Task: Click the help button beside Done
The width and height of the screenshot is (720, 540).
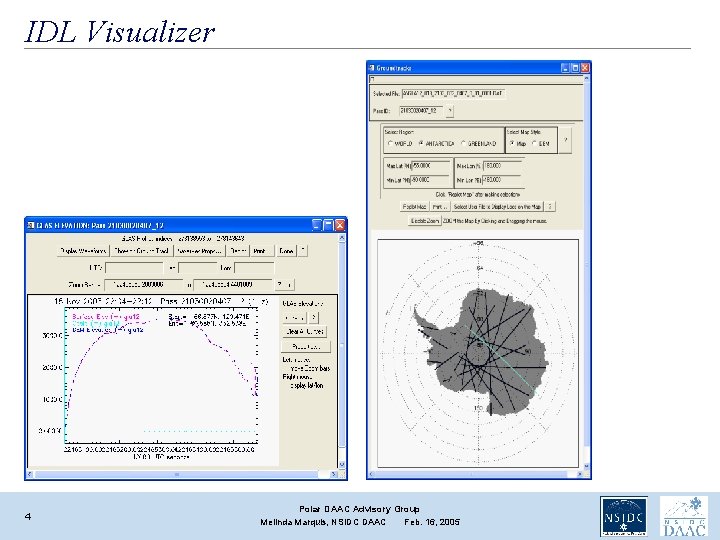Action: click(303, 251)
